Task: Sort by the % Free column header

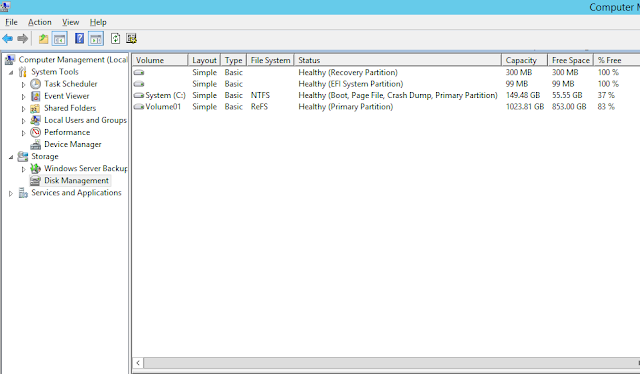Action: (617, 60)
